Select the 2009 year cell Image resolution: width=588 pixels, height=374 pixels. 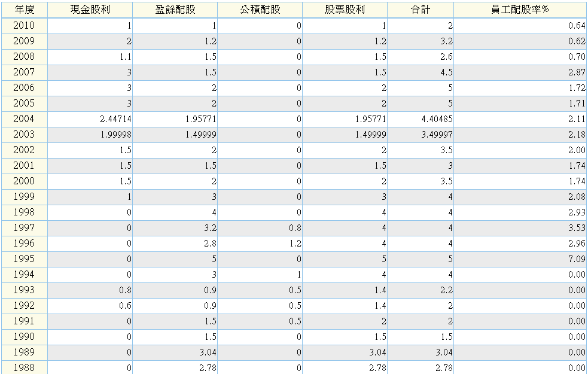coord(25,41)
